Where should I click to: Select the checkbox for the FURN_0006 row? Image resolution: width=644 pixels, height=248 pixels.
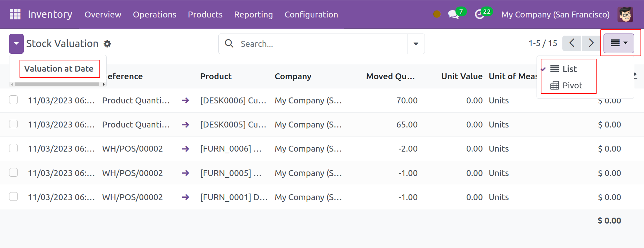coord(14,148)
